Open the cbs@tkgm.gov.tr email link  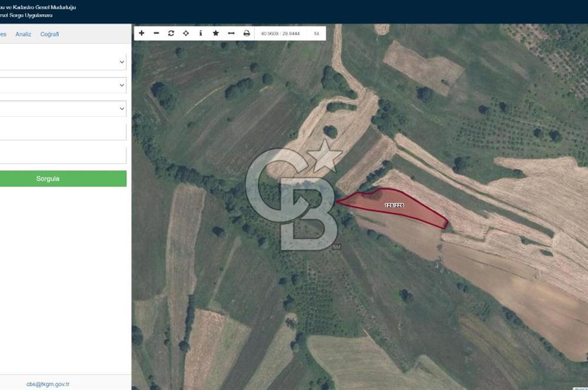pos(48,384)
